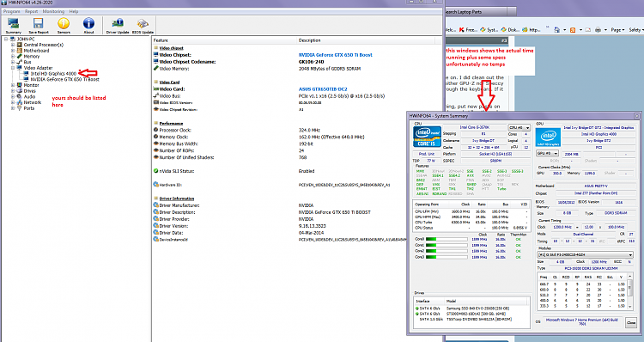Click the Save Report floppy icon

point(38,23)
